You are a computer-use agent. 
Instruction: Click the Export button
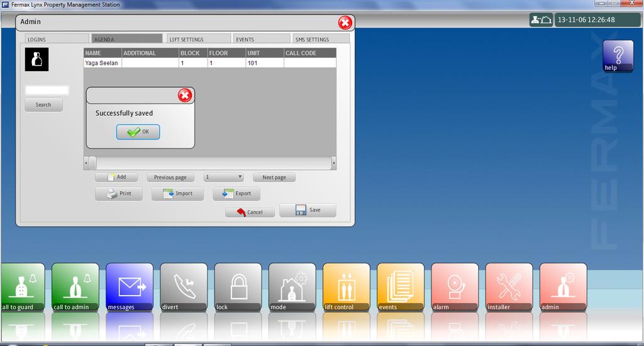point(236,194)
